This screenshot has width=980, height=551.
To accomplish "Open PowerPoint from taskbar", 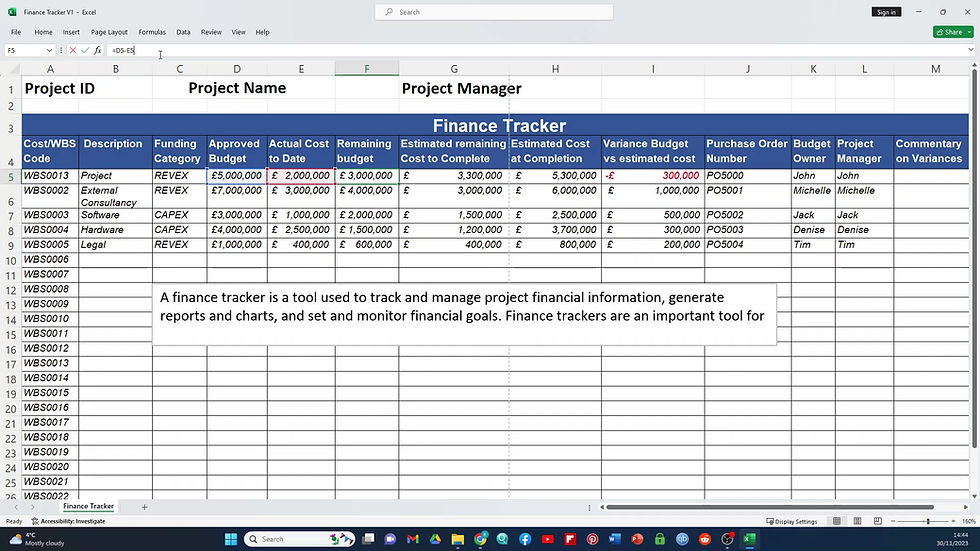I will pyautogui.click(x=638, y=539).
